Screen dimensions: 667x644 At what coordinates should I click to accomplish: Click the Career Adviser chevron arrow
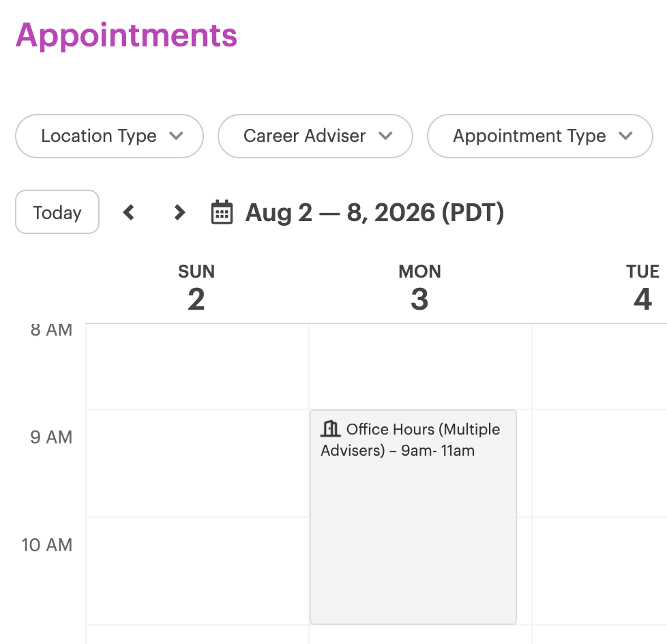tap(385, 136)
